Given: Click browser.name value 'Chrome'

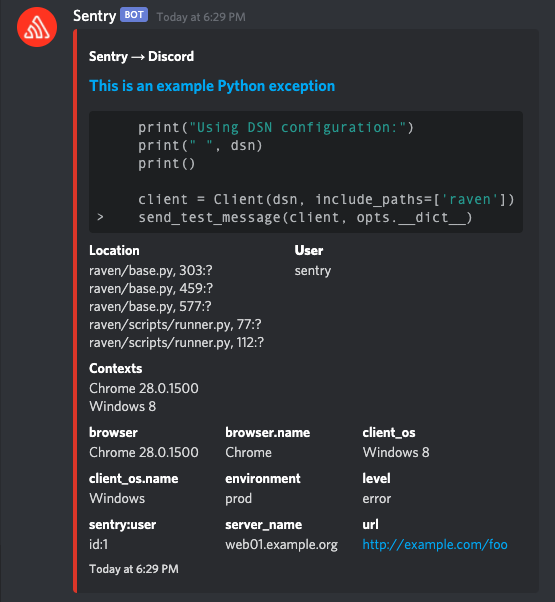Looking at the screenshot, I should click(248, 452).
